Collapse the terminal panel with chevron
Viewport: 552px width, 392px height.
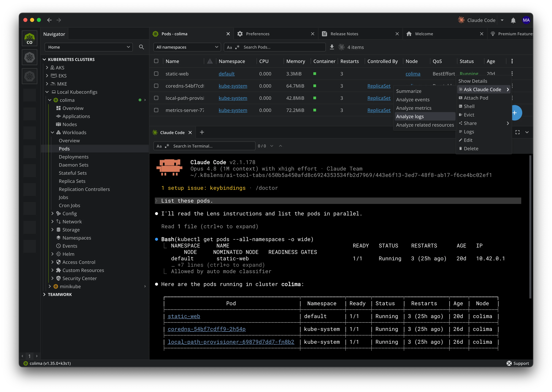tap(527, 132)
